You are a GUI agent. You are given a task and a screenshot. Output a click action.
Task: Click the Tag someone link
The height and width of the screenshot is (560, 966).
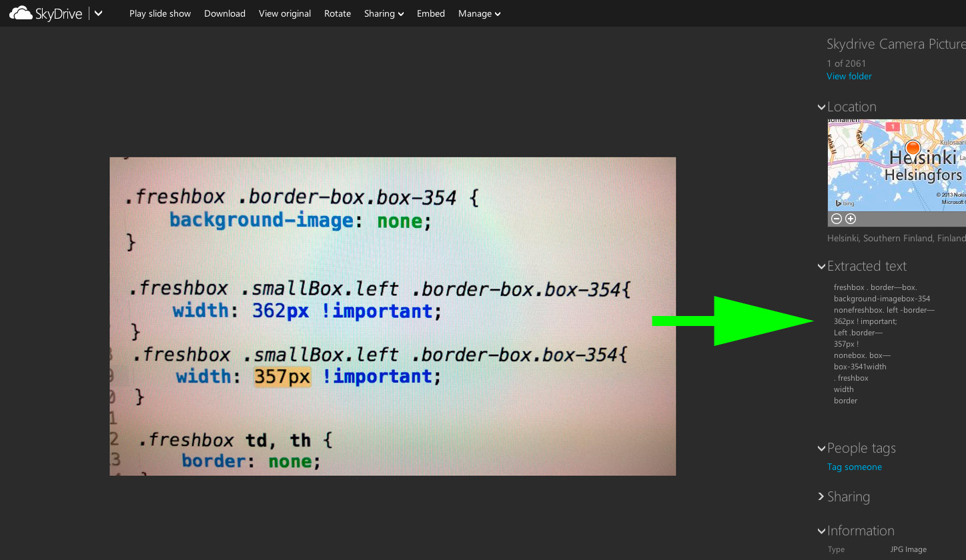coord(855,467)
